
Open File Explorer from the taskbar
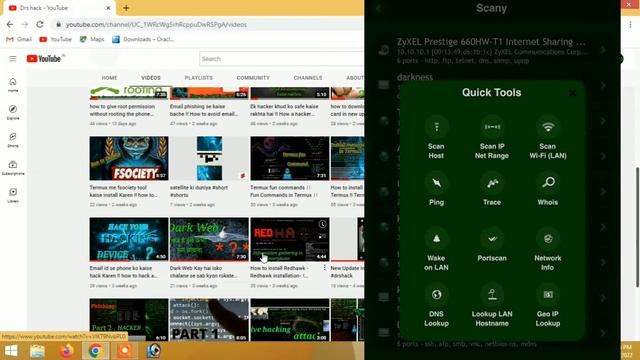click(x=38, y=351)
